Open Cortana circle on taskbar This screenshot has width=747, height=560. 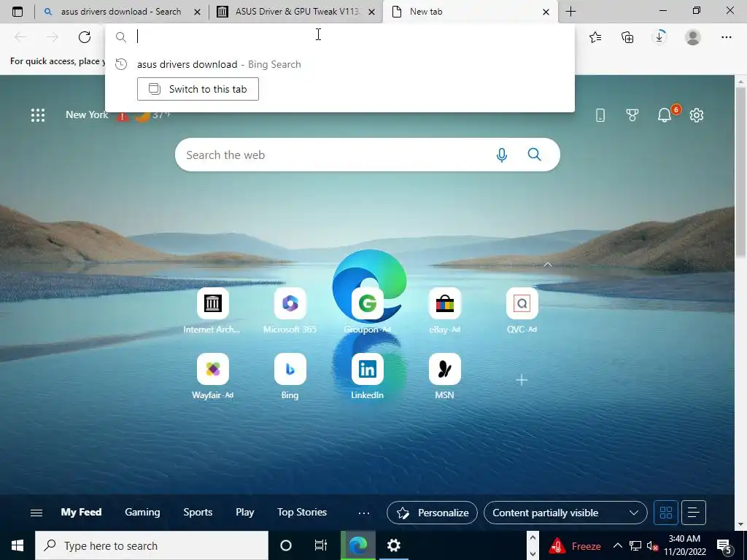[286, 545]
